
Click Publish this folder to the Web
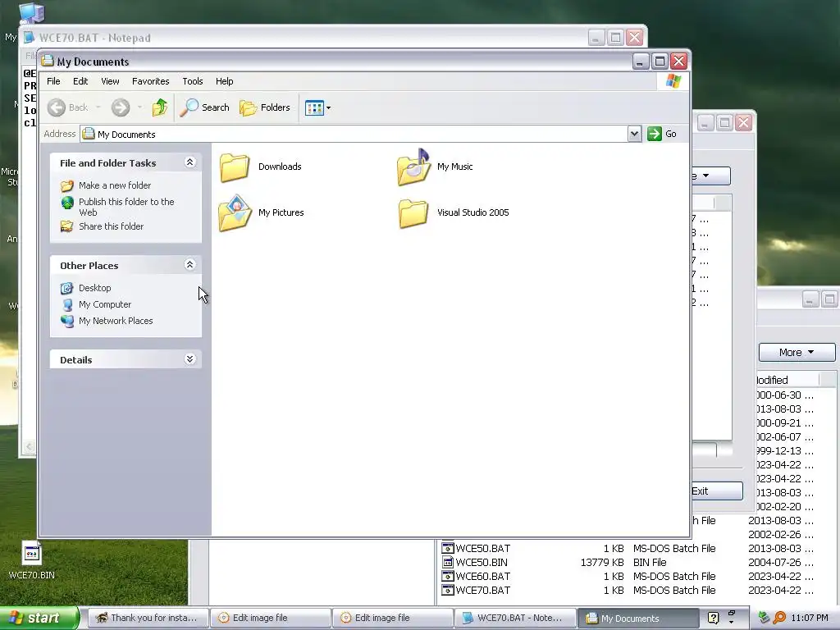(x=126, y=207)
